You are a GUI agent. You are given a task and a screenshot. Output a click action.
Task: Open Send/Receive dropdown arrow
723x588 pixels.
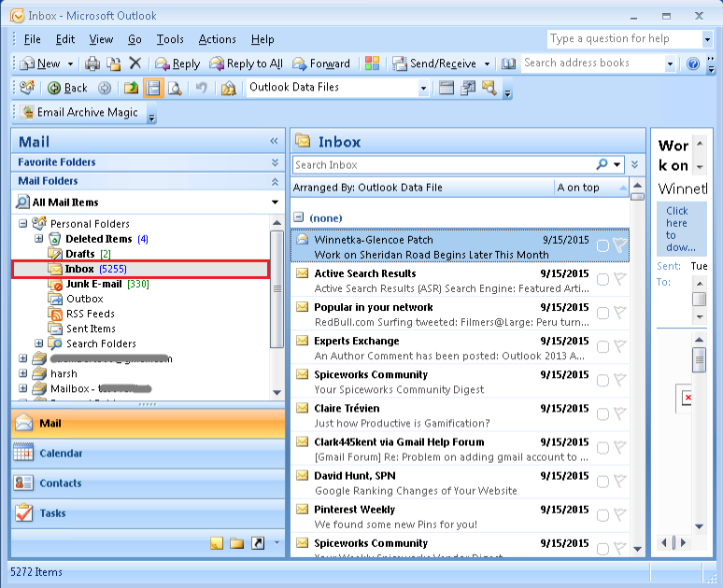tap(487, 63)
